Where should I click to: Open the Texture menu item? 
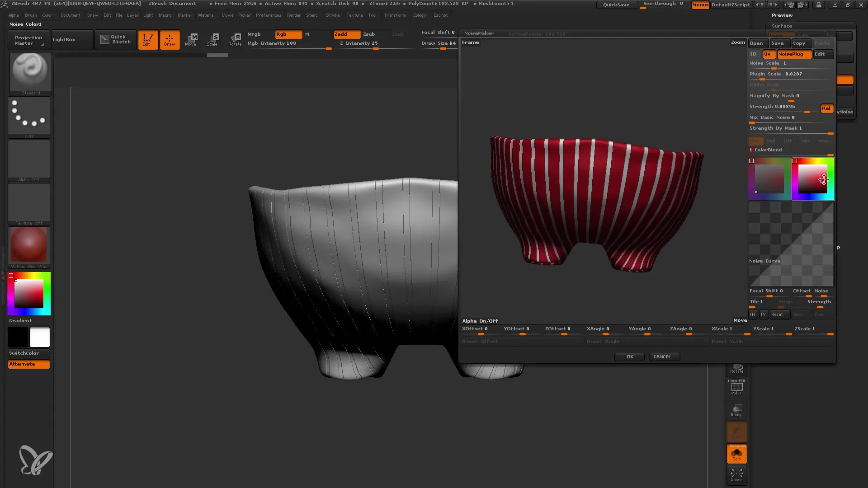(355, 15)
